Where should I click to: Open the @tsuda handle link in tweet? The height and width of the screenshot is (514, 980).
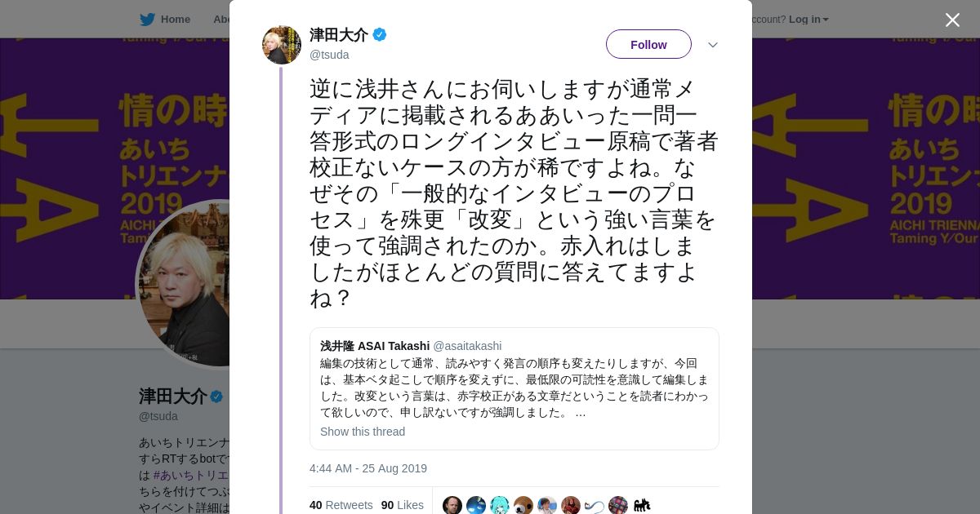[329, 55]
